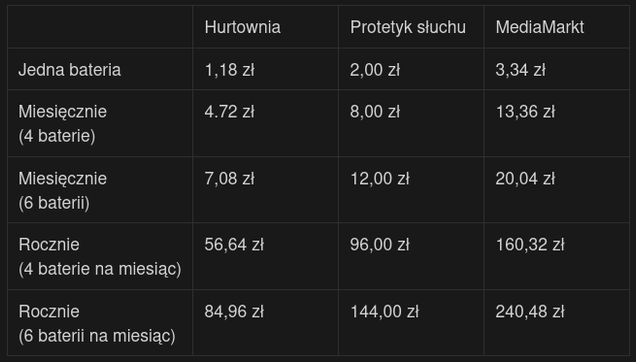
Task: Click the 12,00 zł cell
Action: pyautogui.click(x=379, y=179)
